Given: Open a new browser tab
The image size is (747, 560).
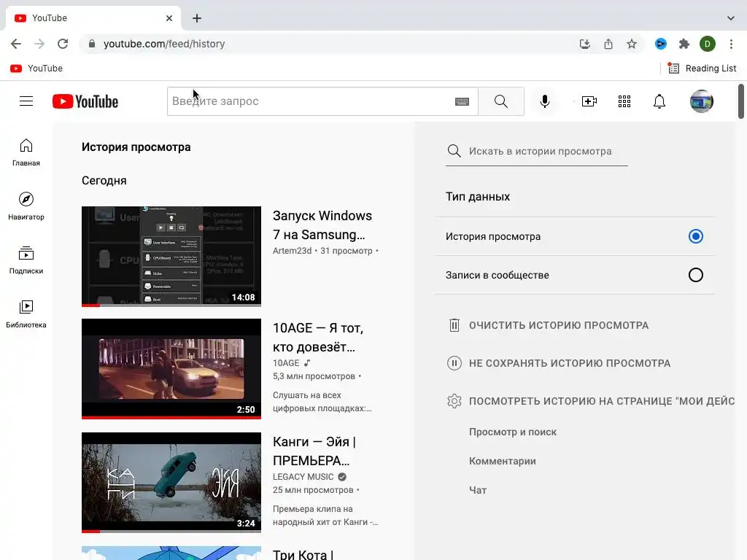Looking at the screenshot, I should point(197,18).
